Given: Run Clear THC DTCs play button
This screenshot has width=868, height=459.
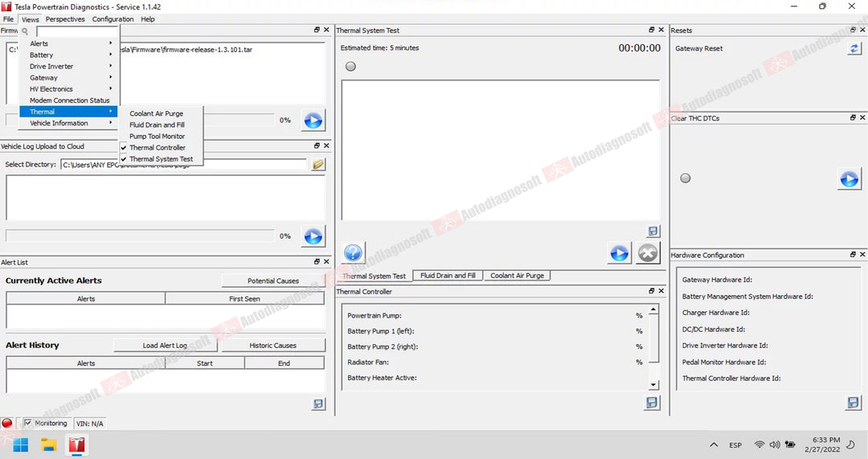Looking at the screenshot, I should click(x=850, y=178).
